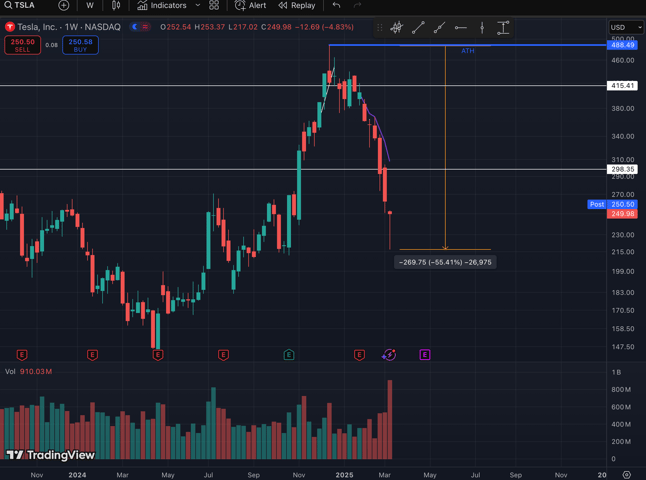The height and width of the screenshot is (480, 646).
Task: Redo the last chart action
Action: click(357, 5)
